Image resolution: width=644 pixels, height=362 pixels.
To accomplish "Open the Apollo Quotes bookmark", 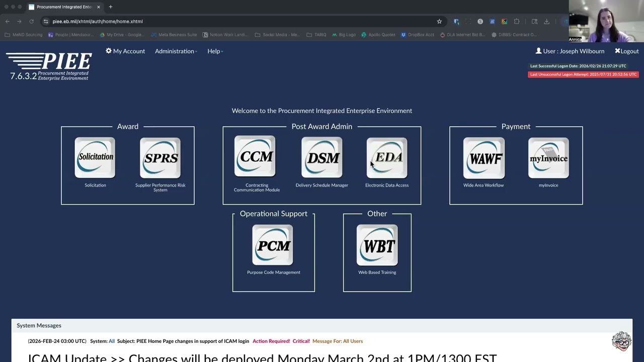I will [378, 35].
